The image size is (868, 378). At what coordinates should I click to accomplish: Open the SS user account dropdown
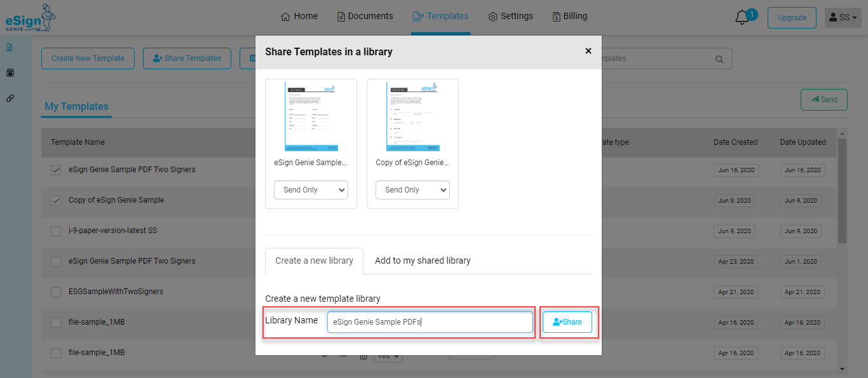843,18
